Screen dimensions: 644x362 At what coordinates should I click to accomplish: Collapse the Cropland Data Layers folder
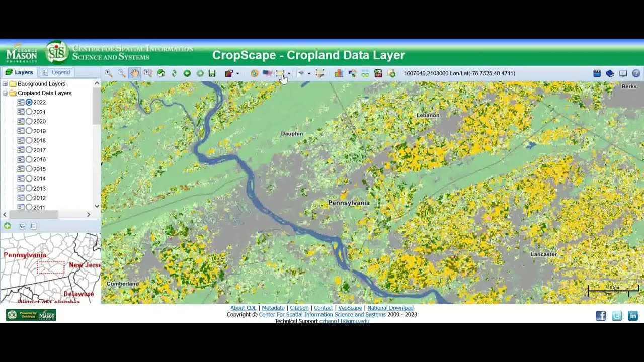pyautogui.click(x=5, y=93)
